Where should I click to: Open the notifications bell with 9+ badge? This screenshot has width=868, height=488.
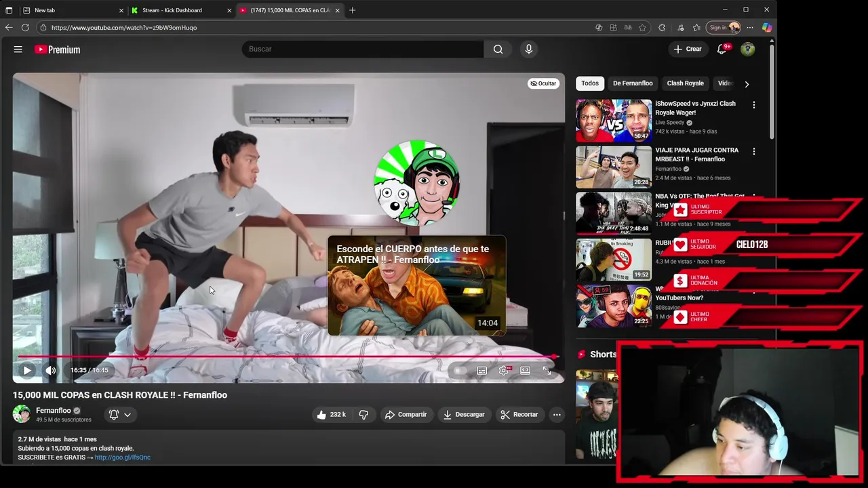722,49
